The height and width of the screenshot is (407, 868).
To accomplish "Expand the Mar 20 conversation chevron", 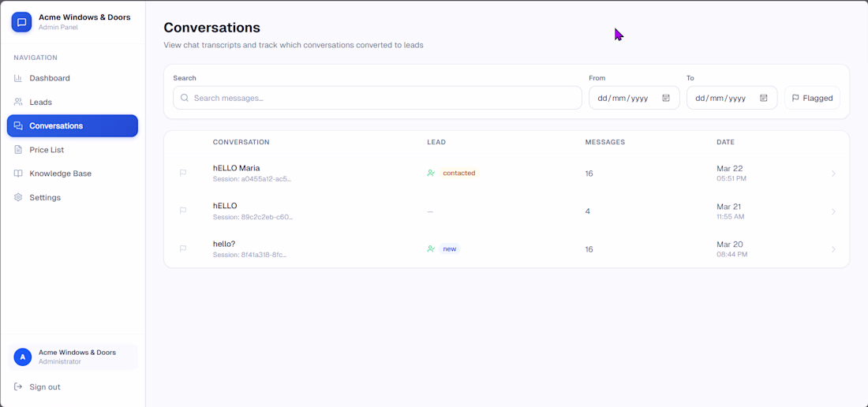I will (x=833, y=249).
